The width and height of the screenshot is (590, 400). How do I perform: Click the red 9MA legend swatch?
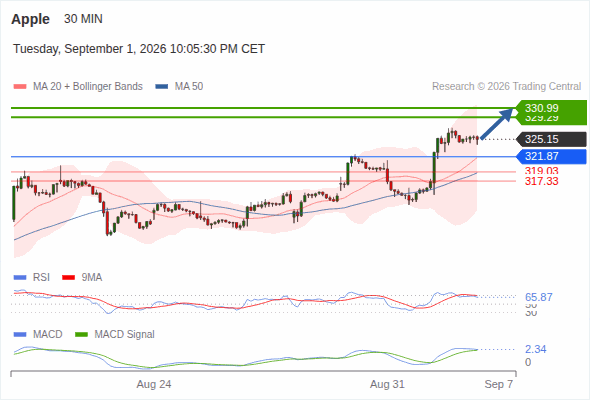point(68,278)
